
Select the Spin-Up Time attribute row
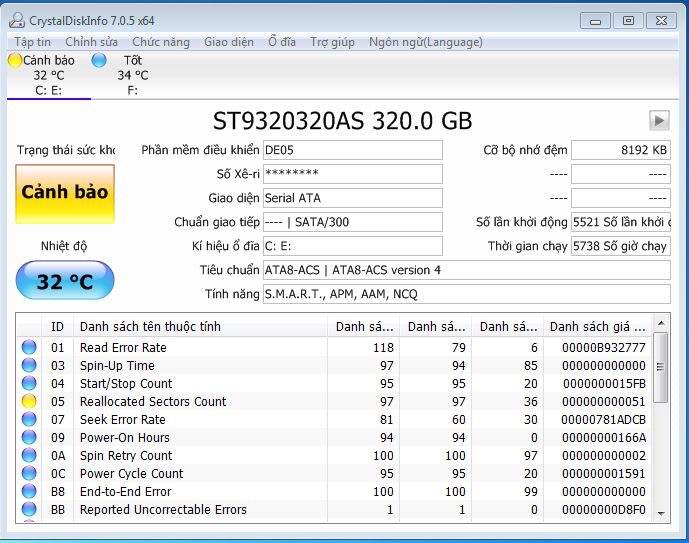tap(200, 366)
